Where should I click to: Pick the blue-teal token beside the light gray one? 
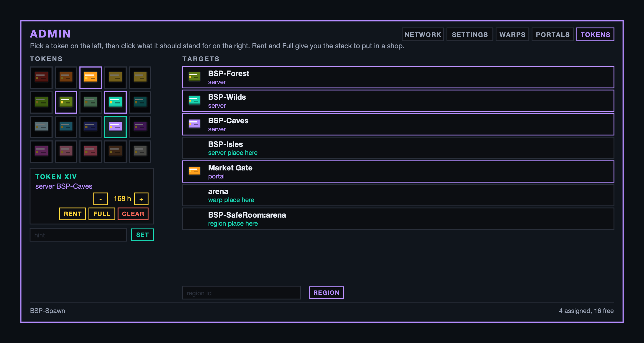66,127
